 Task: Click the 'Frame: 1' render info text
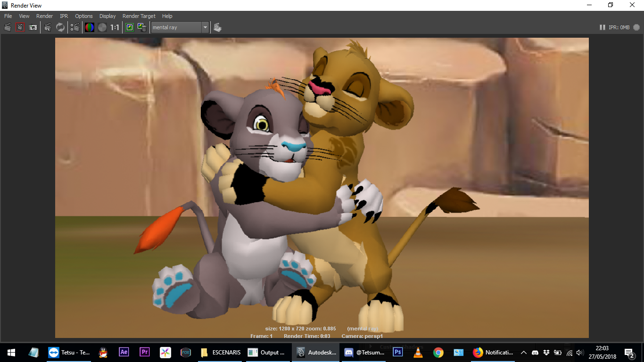pyautogui.click(x=262, y=336)
